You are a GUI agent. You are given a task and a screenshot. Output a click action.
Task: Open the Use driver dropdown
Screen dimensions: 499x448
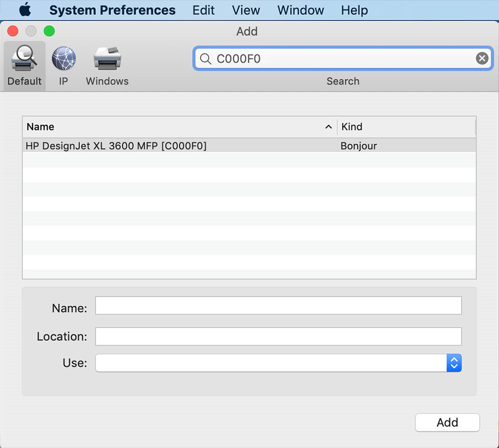pos(278,363)
